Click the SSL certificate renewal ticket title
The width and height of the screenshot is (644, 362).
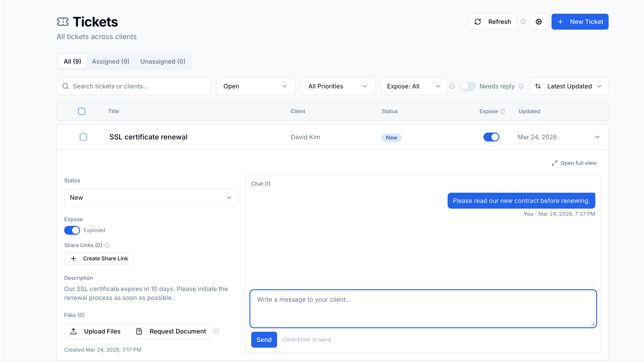tap(148, 137)
